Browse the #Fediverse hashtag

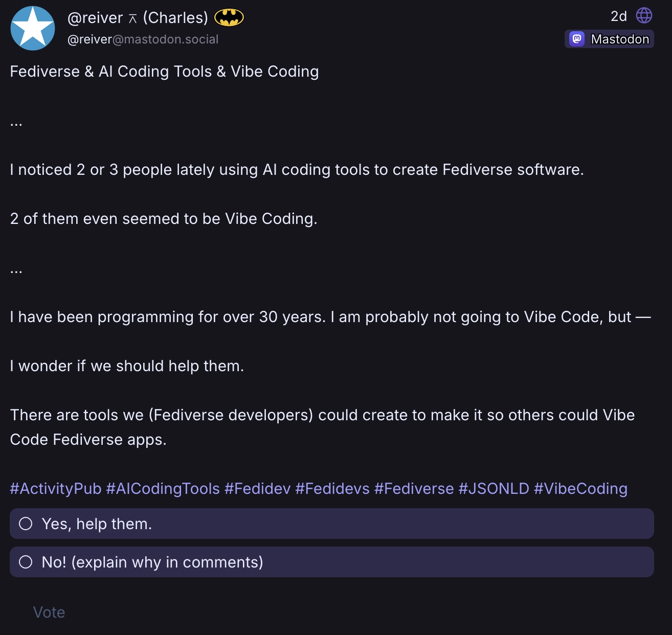coord(414,489)
